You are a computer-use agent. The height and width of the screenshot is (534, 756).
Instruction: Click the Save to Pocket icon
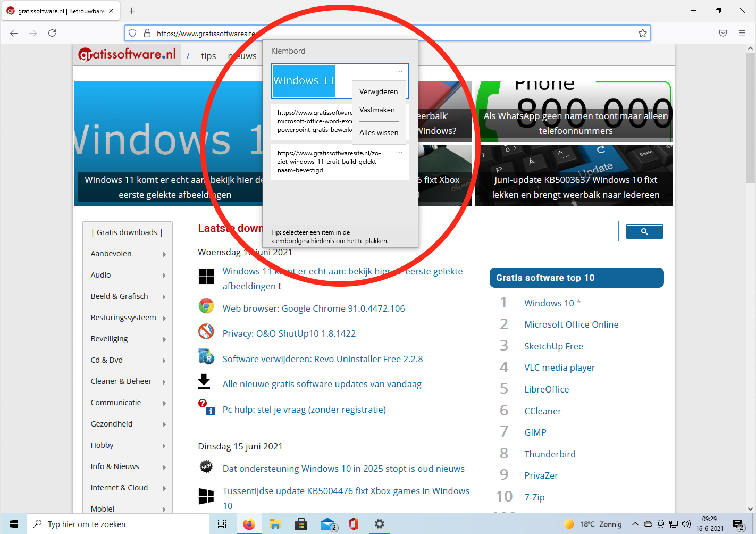(723, 33)
